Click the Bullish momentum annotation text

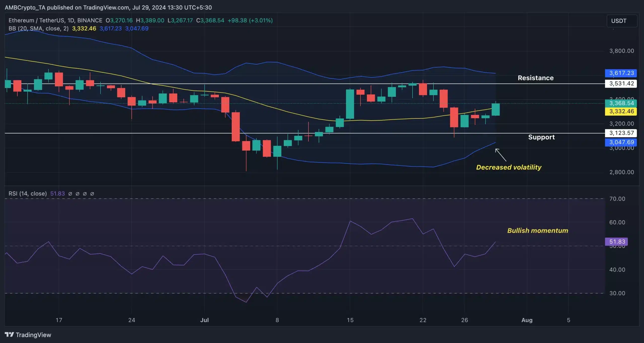click(x=538, y=230)
